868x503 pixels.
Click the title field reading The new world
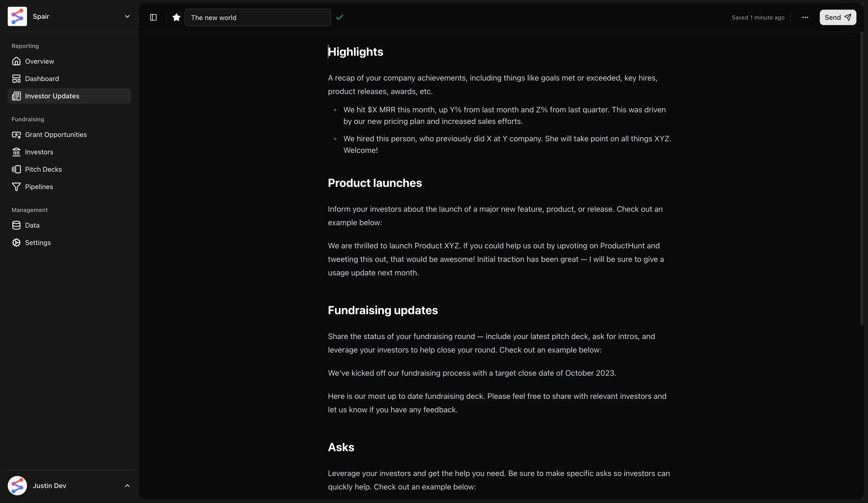point(258,18)
